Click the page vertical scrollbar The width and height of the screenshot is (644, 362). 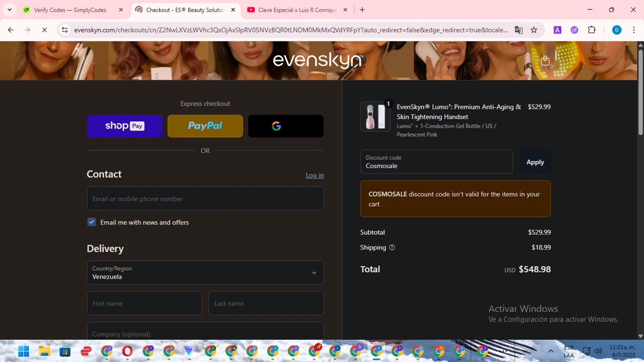[x=640, y=92]
